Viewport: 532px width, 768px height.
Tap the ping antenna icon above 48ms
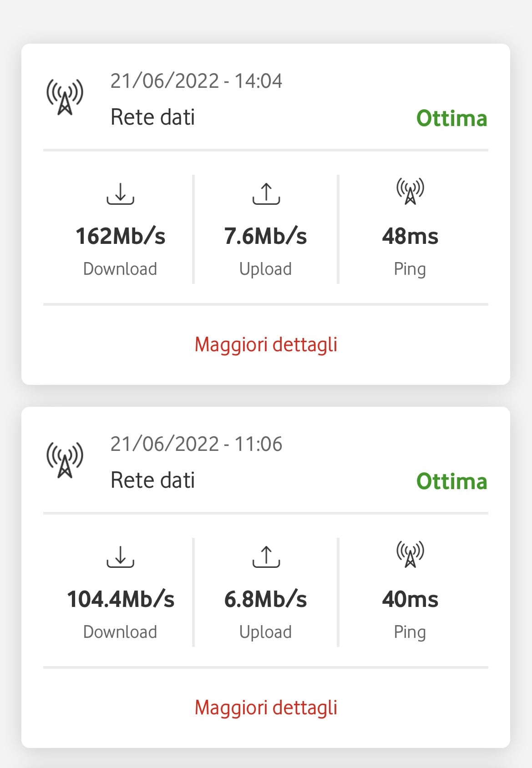(410, 191)
